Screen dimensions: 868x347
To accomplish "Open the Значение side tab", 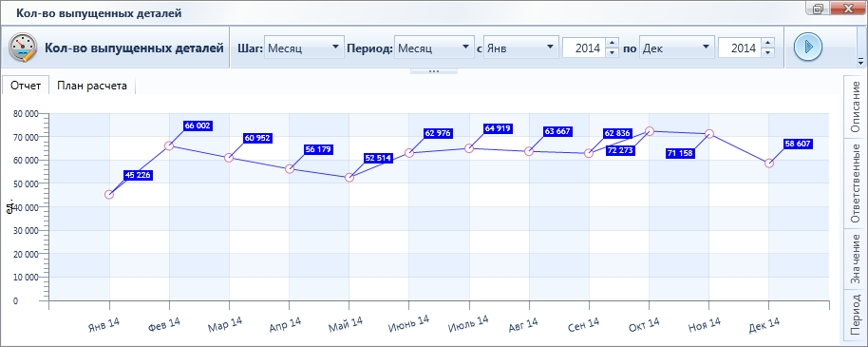I will tap(856, 259).
